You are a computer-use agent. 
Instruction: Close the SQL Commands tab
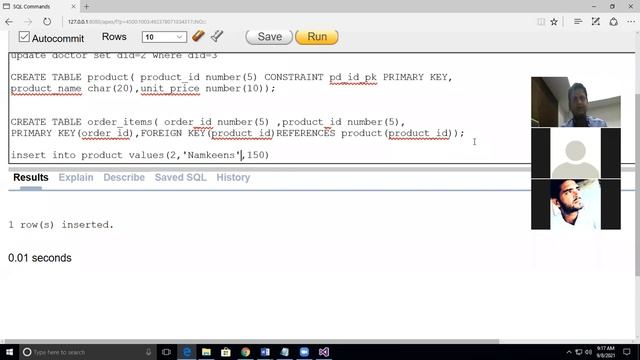click(x=73, y=7)
